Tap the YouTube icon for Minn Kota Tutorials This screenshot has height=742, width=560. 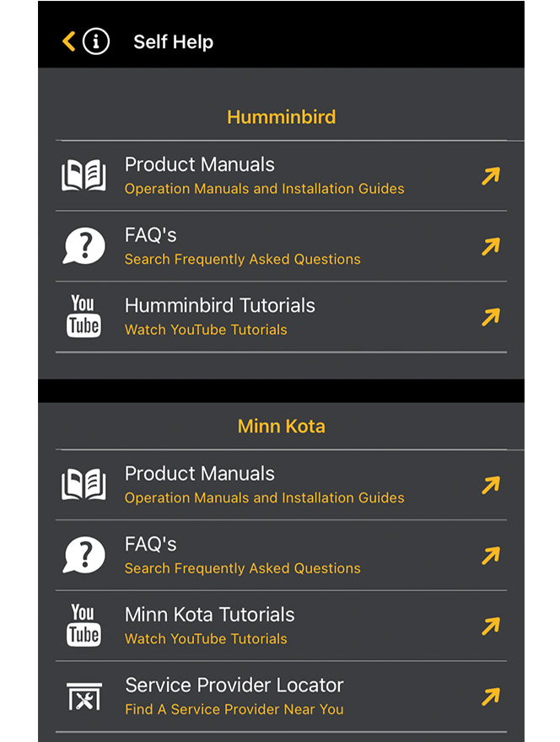tap(83, 626)
